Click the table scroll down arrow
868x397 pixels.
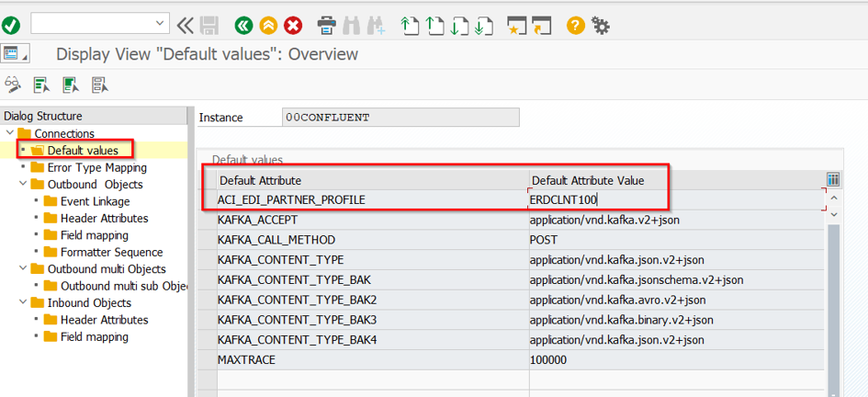833,214
